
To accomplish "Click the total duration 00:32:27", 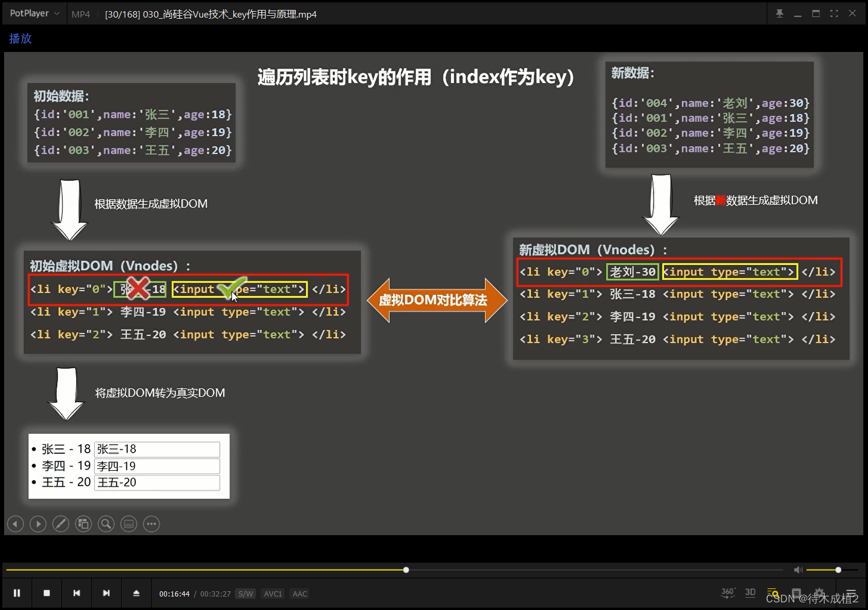I will (x=216, y=594).
